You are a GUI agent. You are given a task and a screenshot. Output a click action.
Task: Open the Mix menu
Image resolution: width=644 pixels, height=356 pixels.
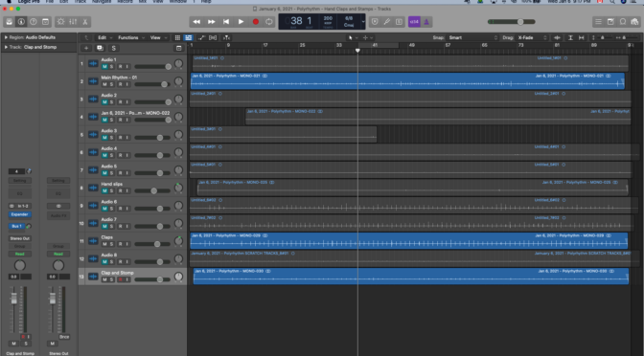pyautogui.click(x=143, y=2)
